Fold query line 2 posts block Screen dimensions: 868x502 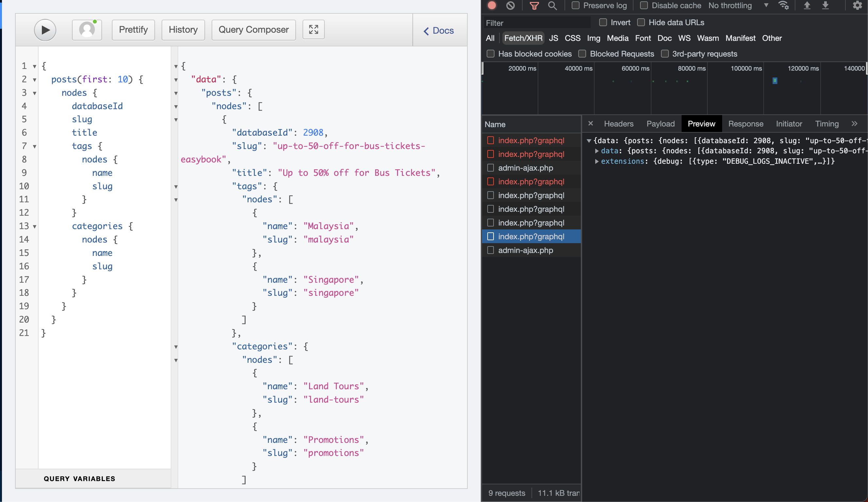click(x=34, y=80)
